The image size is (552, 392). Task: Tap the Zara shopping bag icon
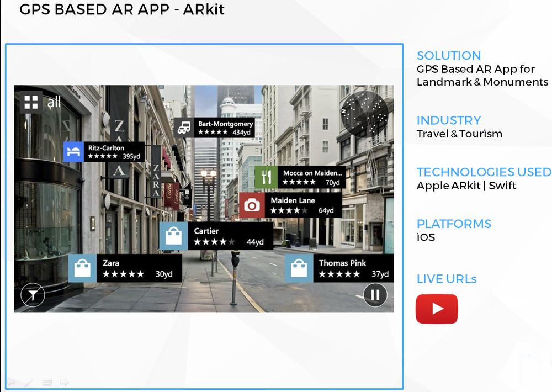pyautogui.click(x=82, y=268)
